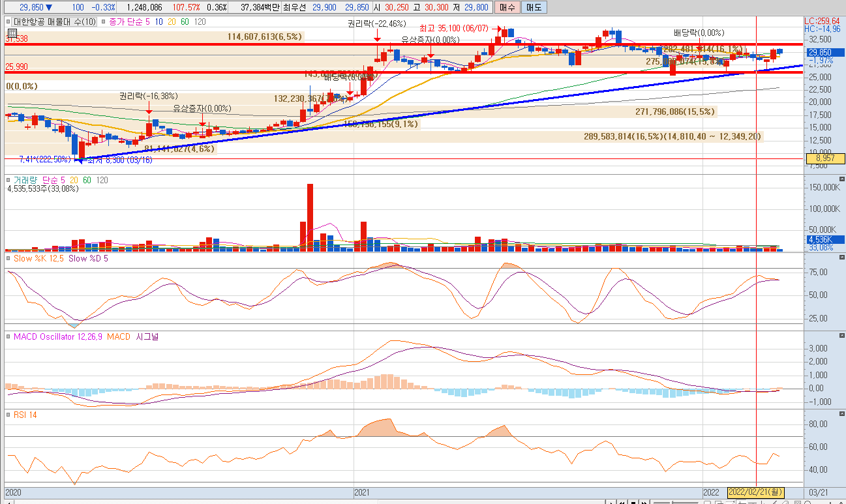This screenshot has width=846, height=504.
Task: Click the 2021 year label on time axis
Action: [361, 492]
